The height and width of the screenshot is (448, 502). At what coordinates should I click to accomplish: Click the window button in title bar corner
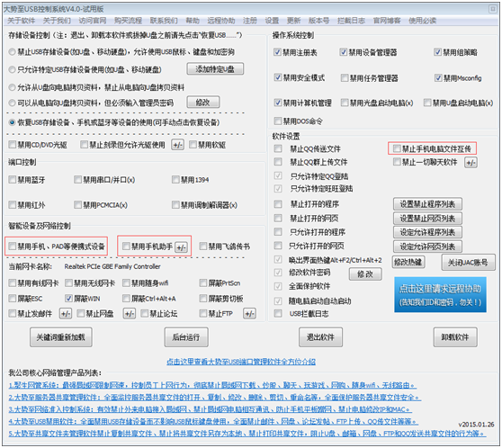493,9
